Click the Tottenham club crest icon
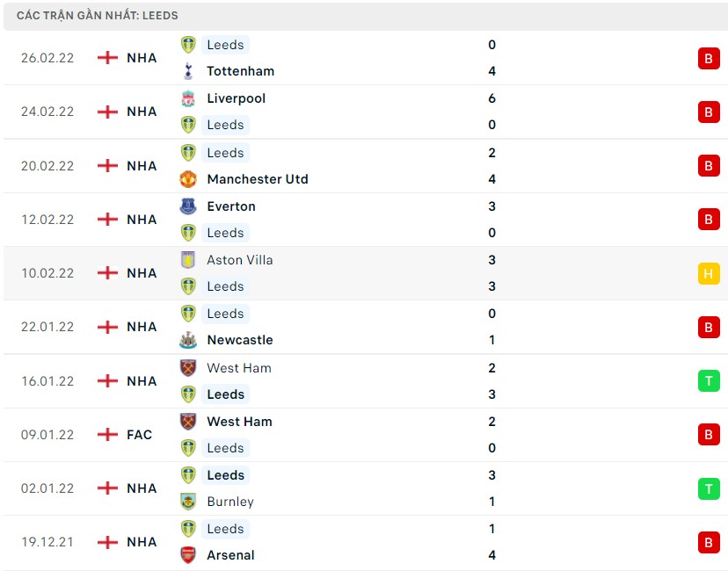 (x=188, y=71)
